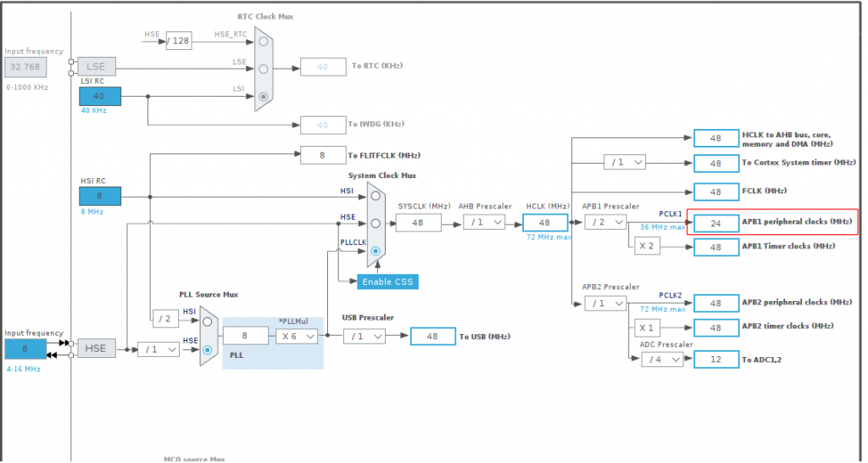868x463 pixels.
Task: Click the LSE input frequency field 32.768
Action: tap(25, 67)
